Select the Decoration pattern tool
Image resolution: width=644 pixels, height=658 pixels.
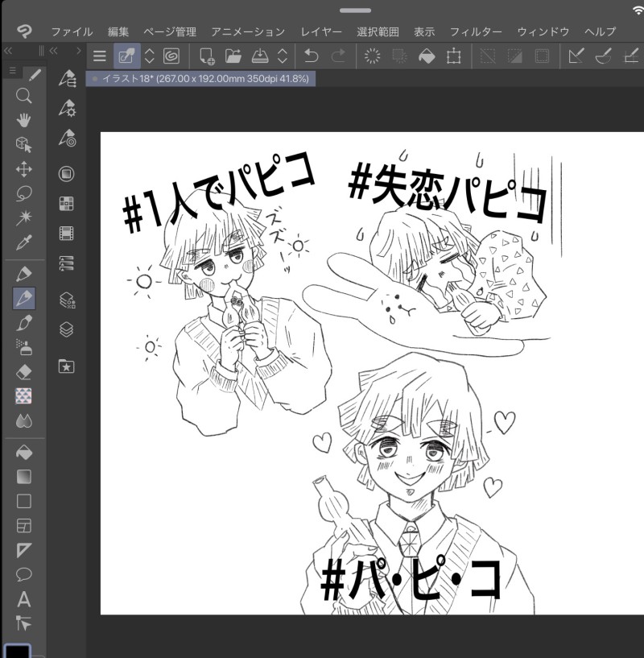coord(24,395)
